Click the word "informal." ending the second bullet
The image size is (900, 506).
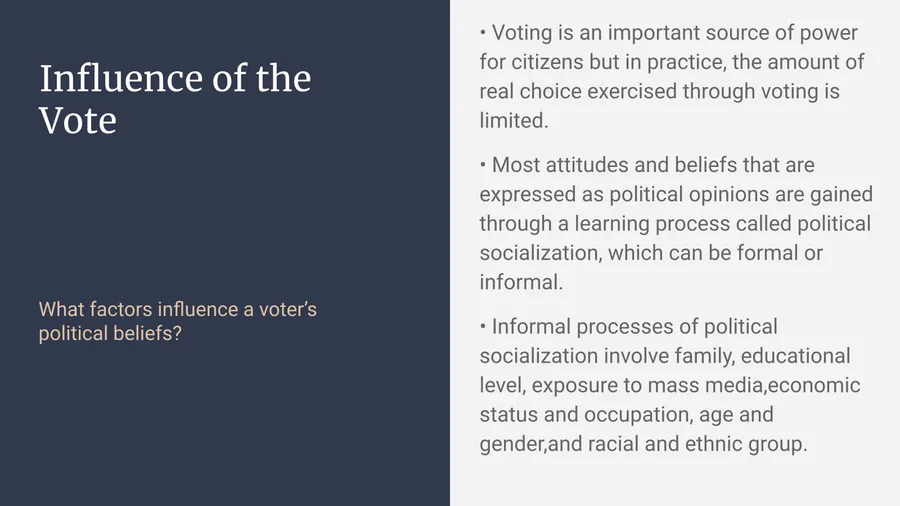click(x=521, y=282)
